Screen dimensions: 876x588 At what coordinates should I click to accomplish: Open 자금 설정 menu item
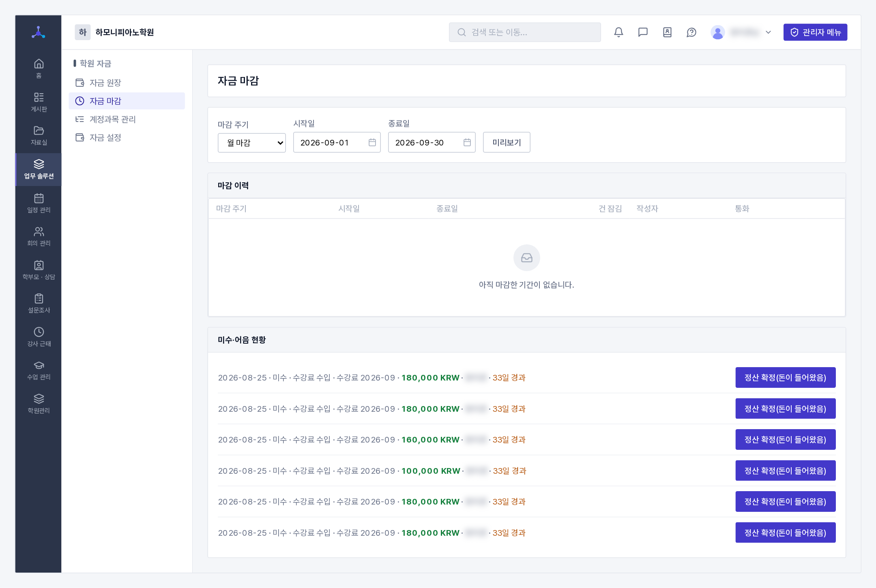click(127, 137)
